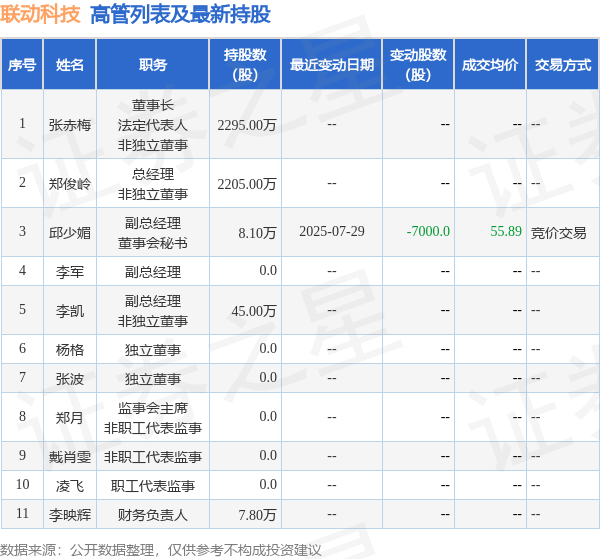This screenshot has height=559, width=600.
Task: Click the 0.0 shareholding in 李军's row
Action: (268, 271)
